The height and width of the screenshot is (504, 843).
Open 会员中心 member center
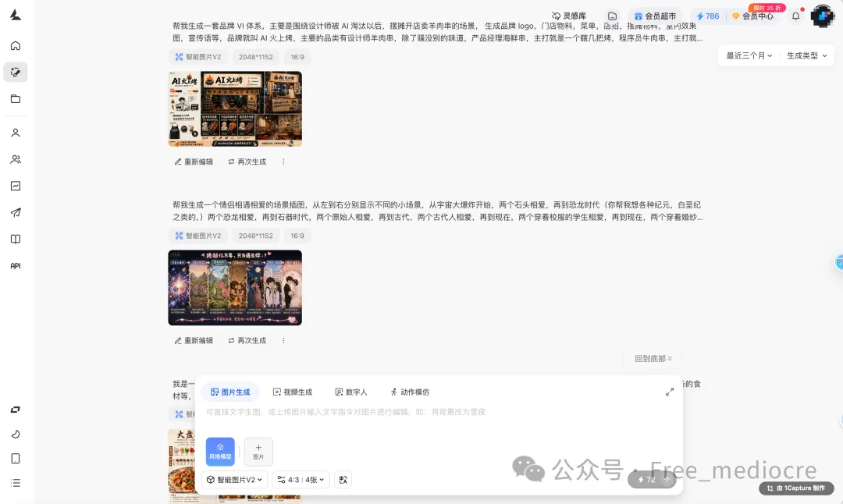(752, 16)
